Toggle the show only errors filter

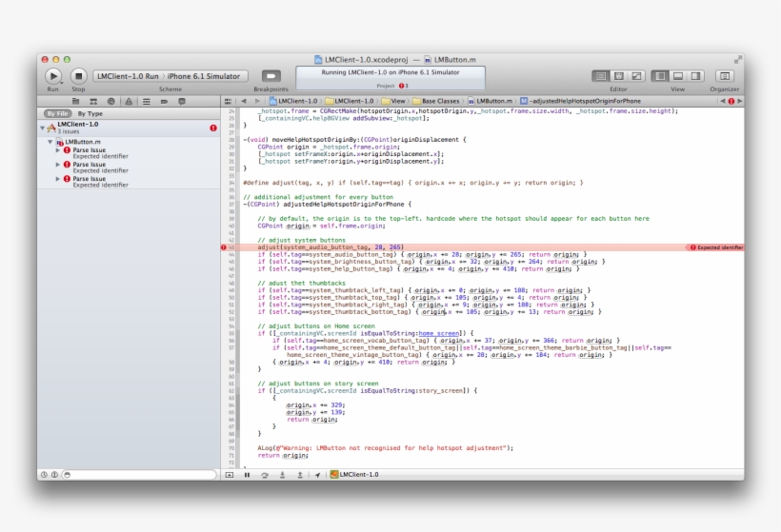[x=54, y=475]
